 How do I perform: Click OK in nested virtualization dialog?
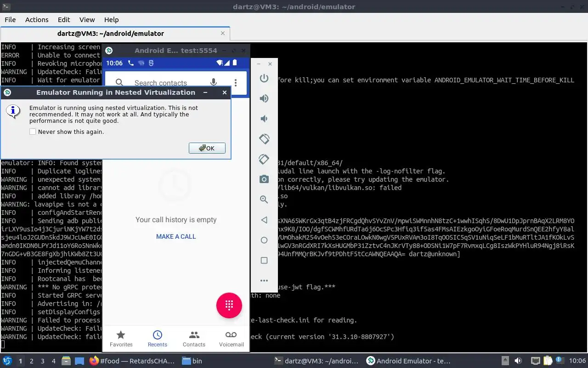(207, 148)
